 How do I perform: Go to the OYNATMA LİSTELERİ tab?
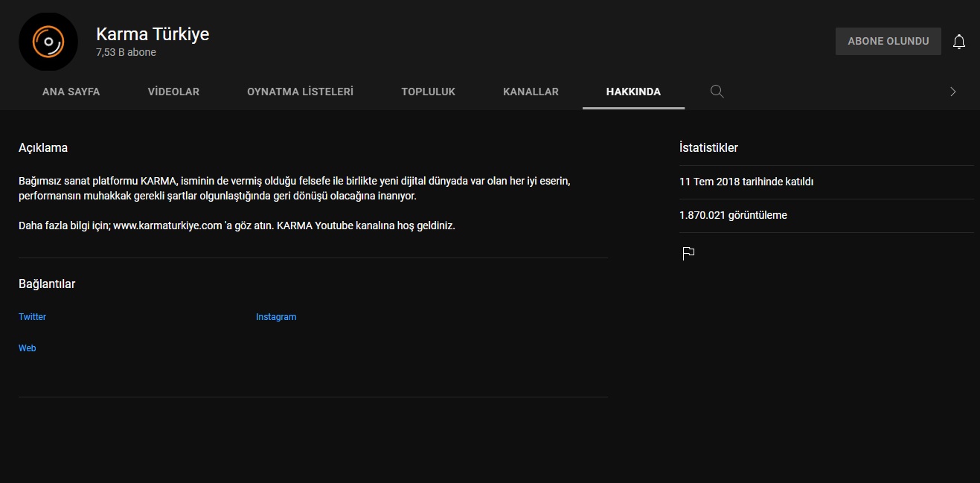pyautogui.click(x=300, y=92)
